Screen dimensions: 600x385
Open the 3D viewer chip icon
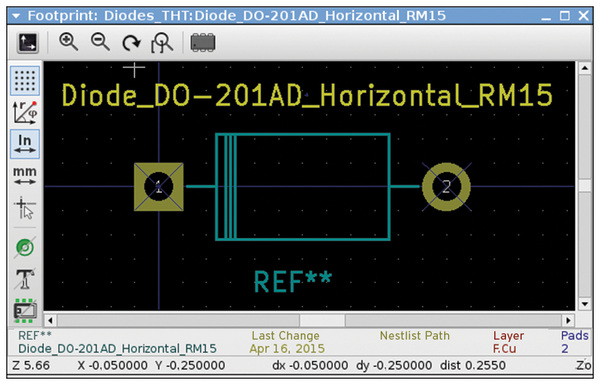(203, 42)
